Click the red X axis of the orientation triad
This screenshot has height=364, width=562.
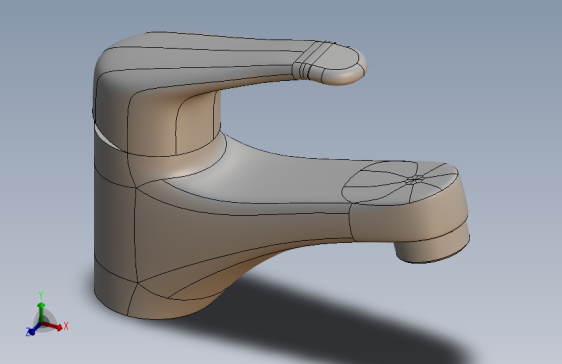point(53,326)
